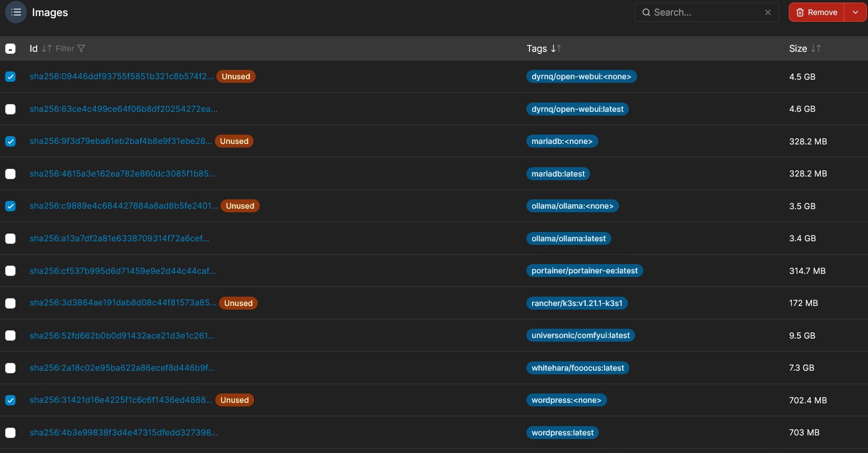Open image sha256:3d3864ae191dab8d08c44f81573a85 link
Viewport: 868px width, 453px height.
pyautogui.click(x=123, y=303)
